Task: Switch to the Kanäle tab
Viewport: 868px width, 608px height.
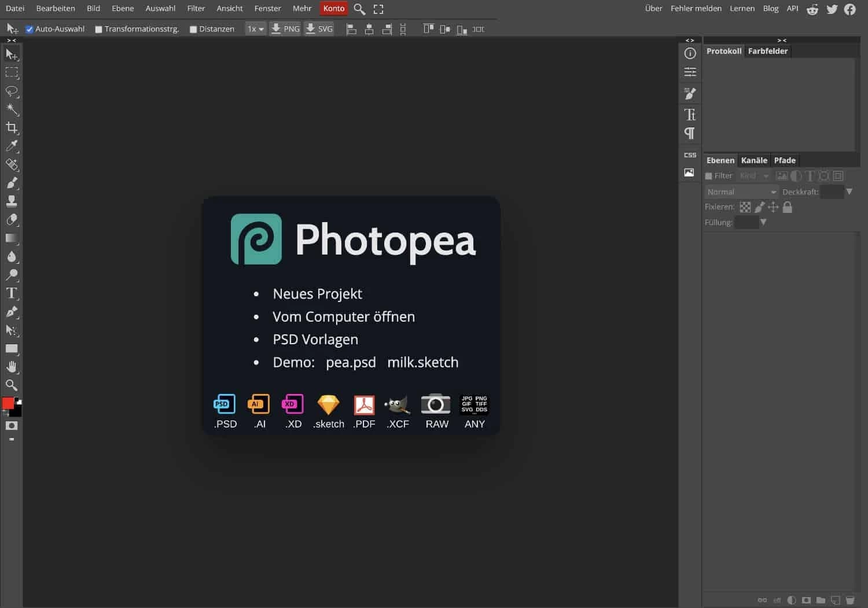Action: click(x=753, y=160)
